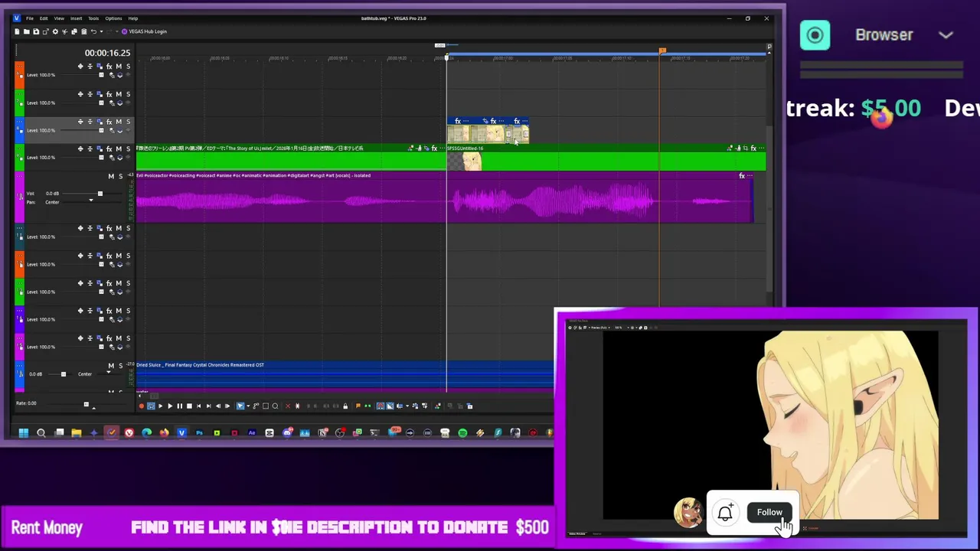Click the New project icon in VEGAS toolbar
The width and height of the screenshot is (980, 551).
(x=17, y=31)
